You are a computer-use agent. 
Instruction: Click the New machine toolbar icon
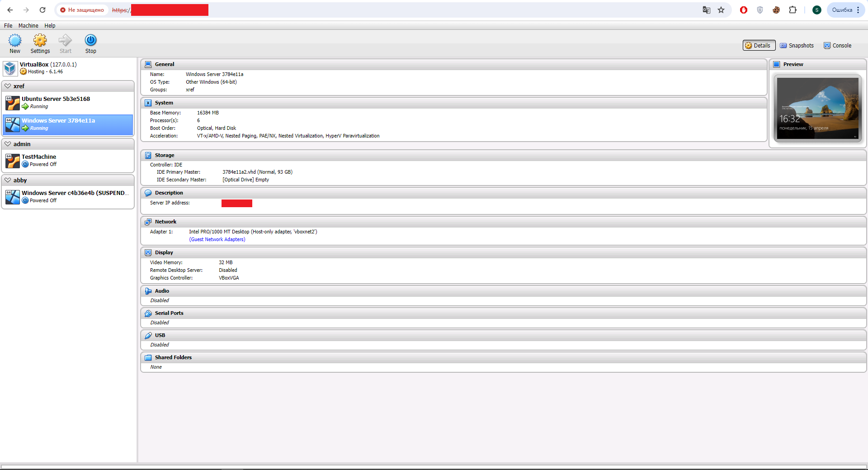[x=15, y=43]
